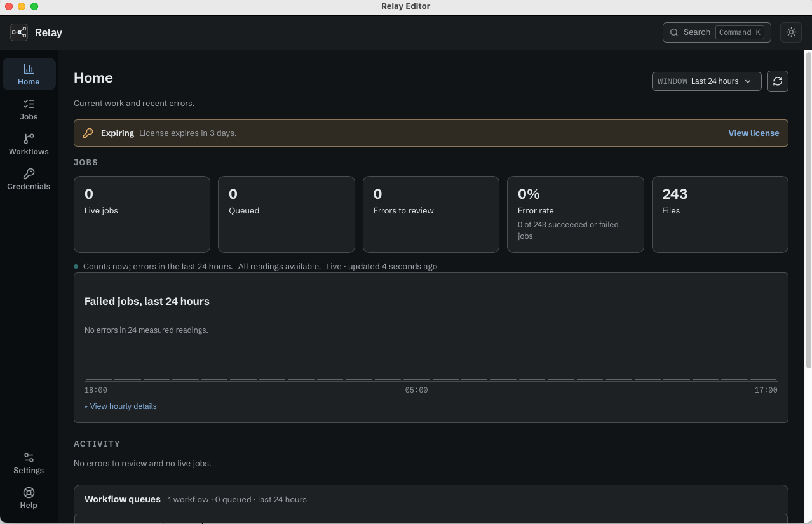
Task: Toggle light theme with sun icon
Action: [x=791, y=32]
